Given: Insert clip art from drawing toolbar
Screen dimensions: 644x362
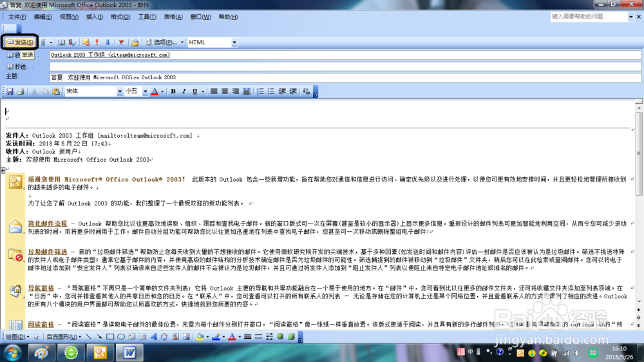Looking at the screenshot, I should [x=175, y=337].
